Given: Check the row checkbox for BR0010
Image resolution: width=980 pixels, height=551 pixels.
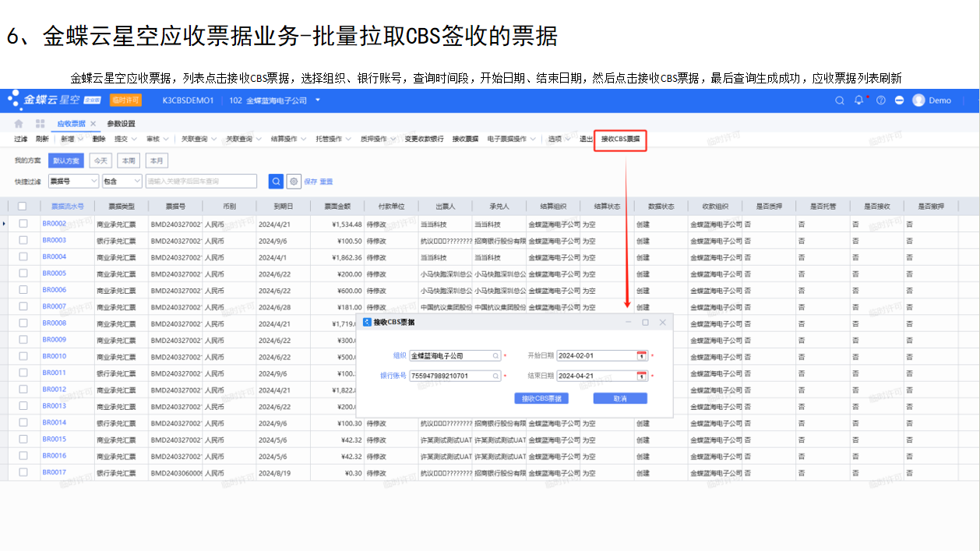Looking at the screenshot, I should coord(23,356).
